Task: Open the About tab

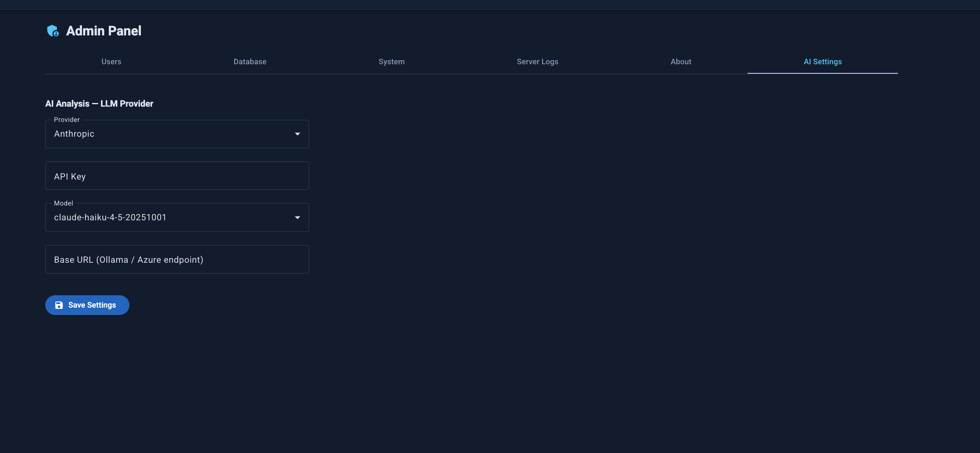Action: (681, 62)
